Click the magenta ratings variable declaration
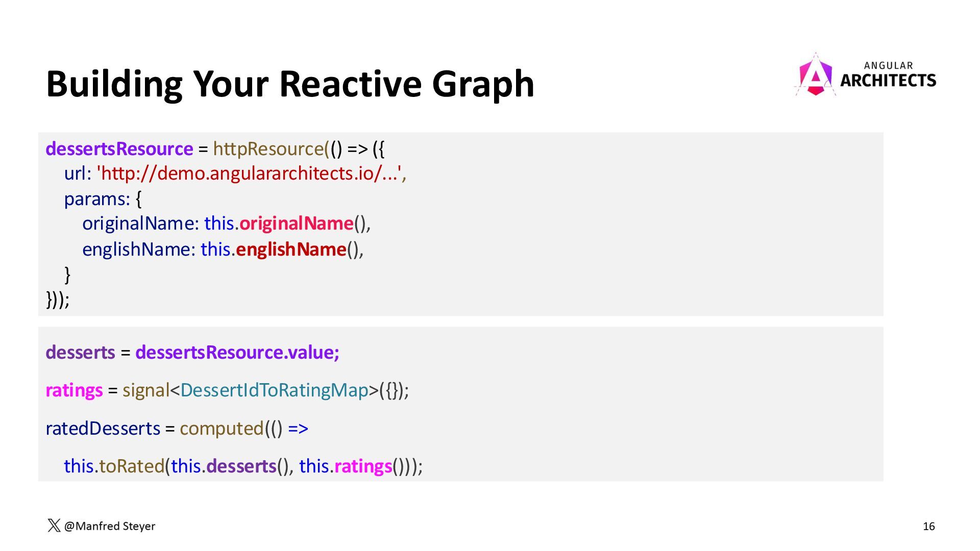980x551 pixels. 74,390
